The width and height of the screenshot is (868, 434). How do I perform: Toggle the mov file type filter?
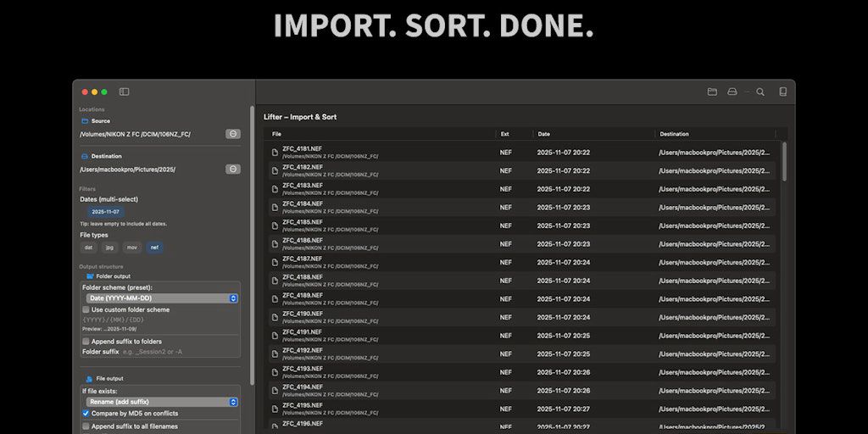tap(131, 248)
